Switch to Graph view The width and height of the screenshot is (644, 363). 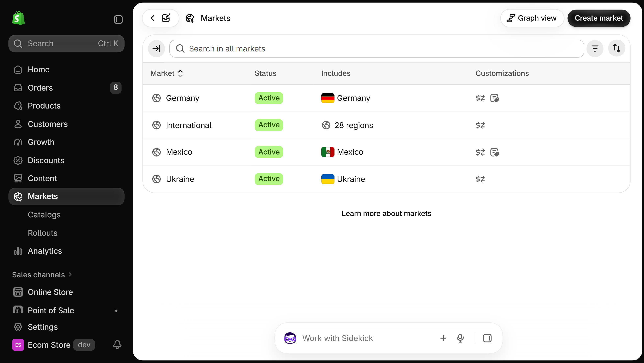click(x=532, y=18)
